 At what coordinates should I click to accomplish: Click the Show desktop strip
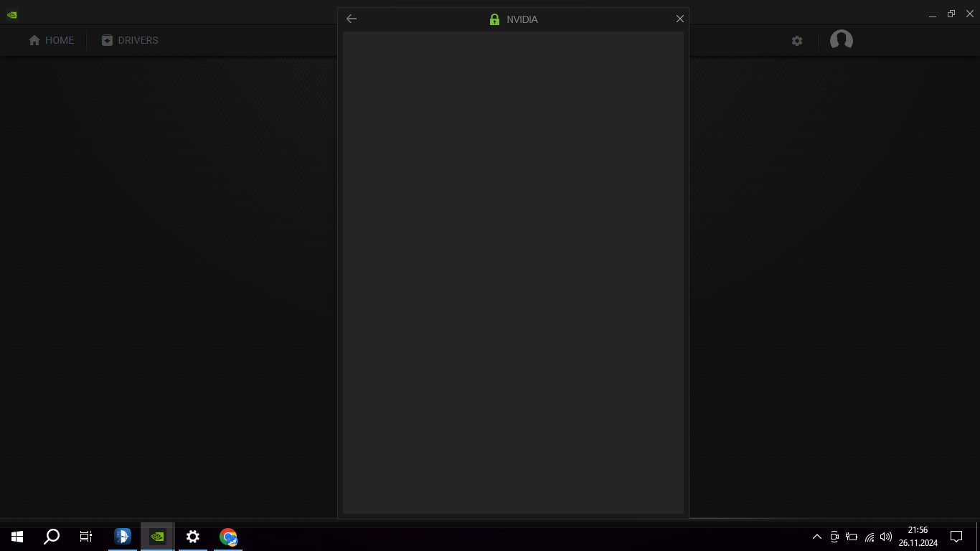pyautogui.click(x=978, y=537)
